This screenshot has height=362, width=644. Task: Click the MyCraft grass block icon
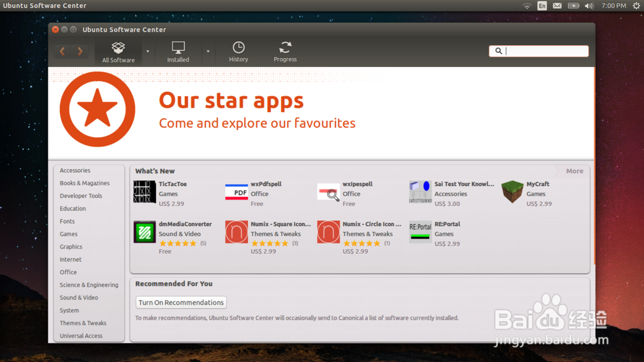(x=512, y=192)
